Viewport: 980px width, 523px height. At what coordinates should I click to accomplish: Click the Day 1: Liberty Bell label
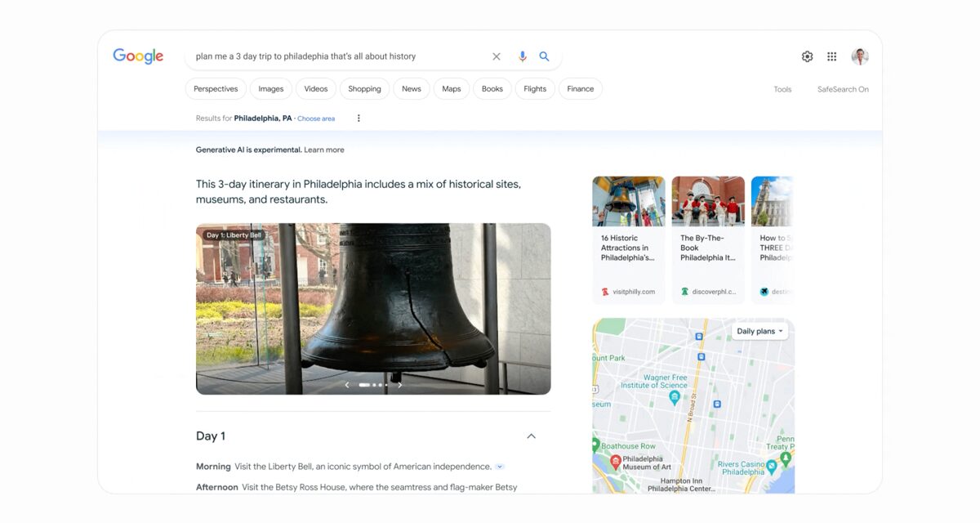(234, 235)
